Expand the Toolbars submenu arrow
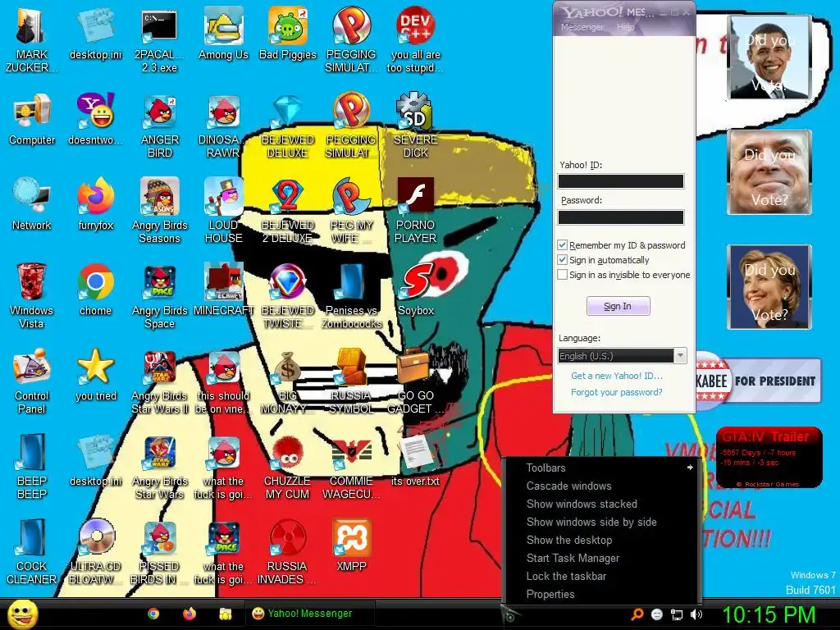Viewport: 840px width, 630px height. tap(690, 468)
